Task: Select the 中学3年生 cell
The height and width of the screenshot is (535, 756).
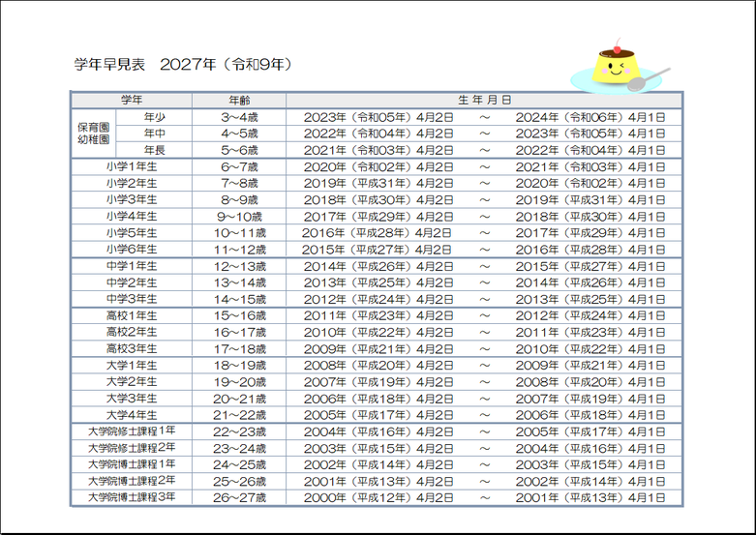Action: [132, 299]
